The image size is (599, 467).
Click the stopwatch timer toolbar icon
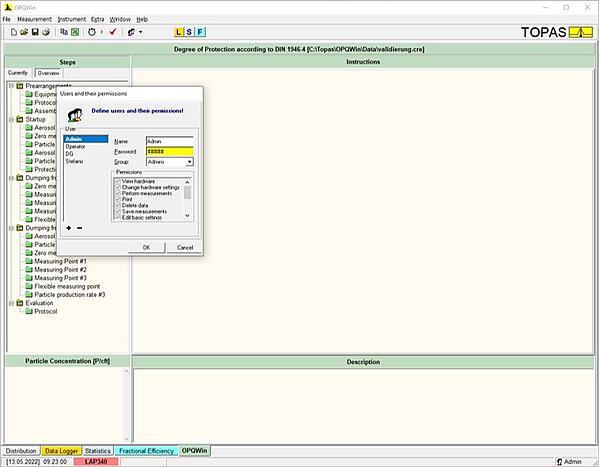click(x=92, y=32)
